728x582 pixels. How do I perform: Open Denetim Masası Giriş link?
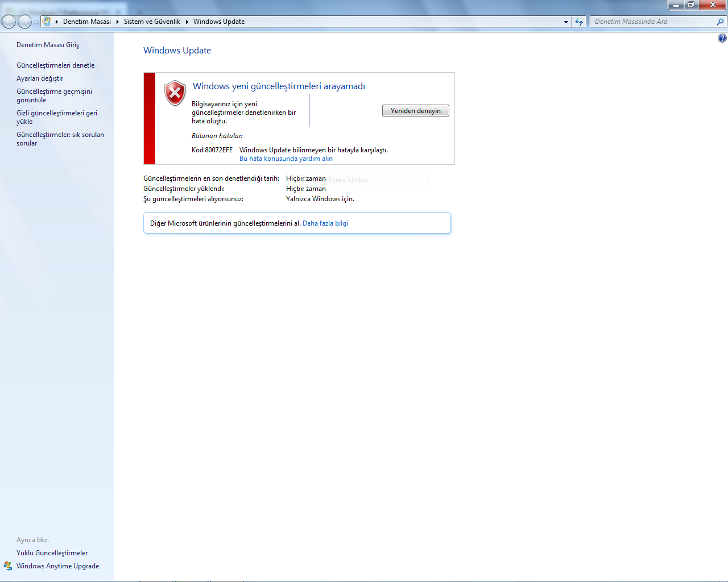[48, 45]
